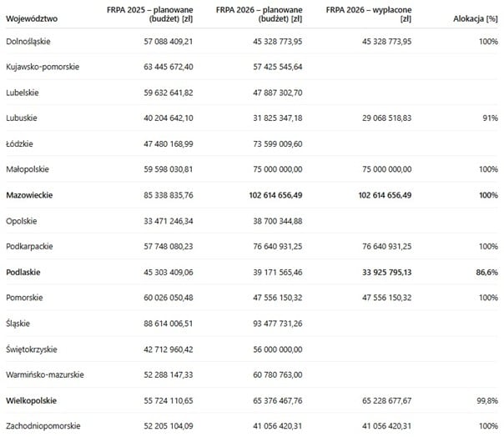The height and width of the screenshot is (437, 504).
Task: Click the Wielkopolskie 99,8% allocation cell
Action: (x=485, y=400)
